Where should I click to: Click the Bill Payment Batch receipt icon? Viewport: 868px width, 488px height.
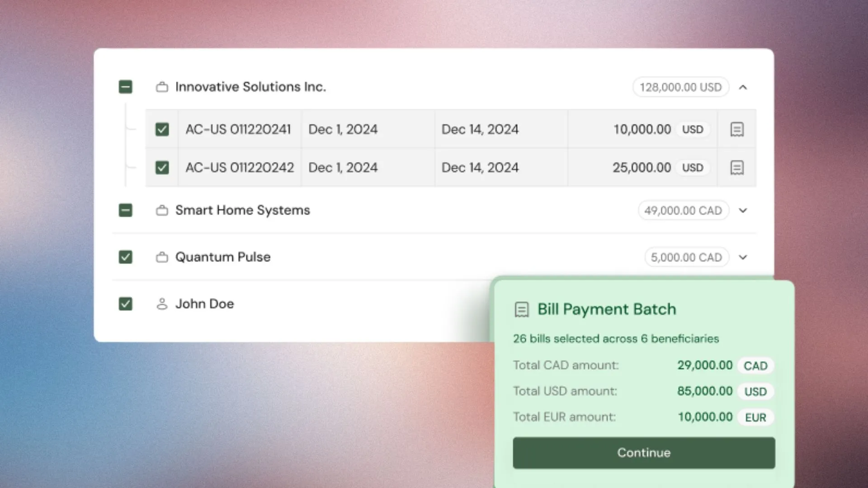click(x=522, y=310)
